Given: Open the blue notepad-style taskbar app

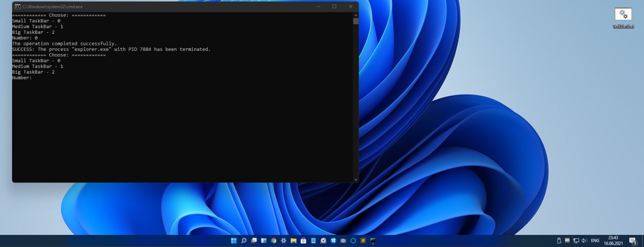Looking at the screenshot, I should click(313, 240).
